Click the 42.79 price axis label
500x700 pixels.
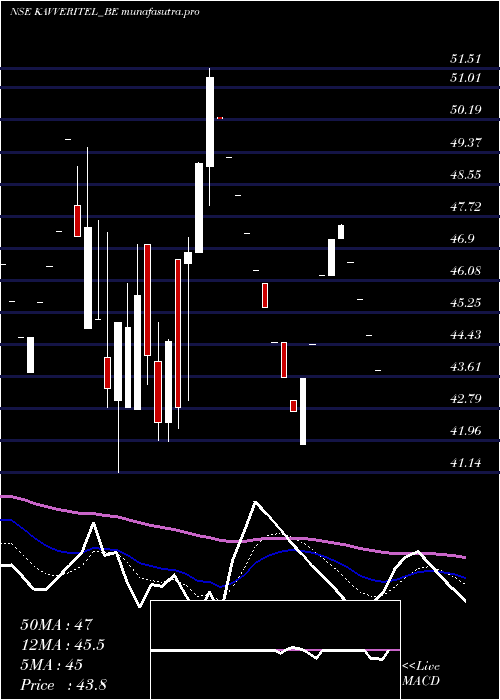[466, 399]
